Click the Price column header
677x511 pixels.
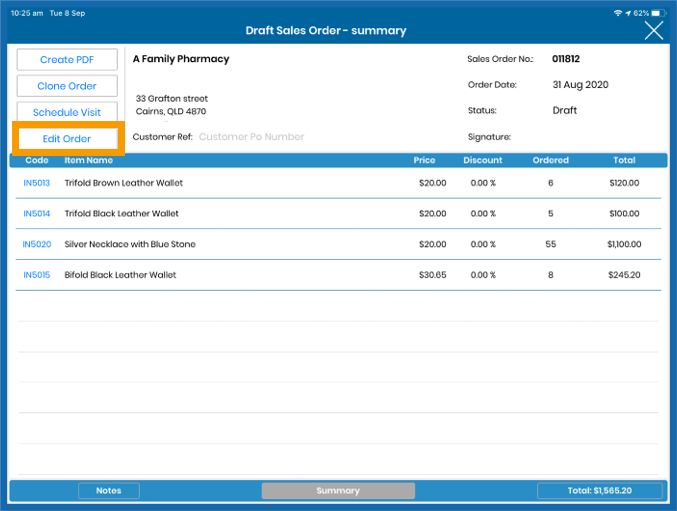(x=424, y=160)
